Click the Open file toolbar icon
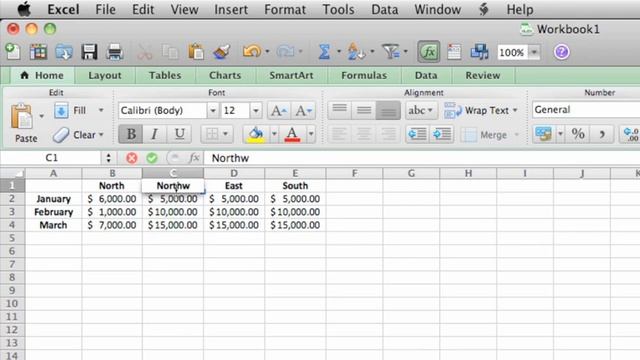Image resolution: width=640 pixels, height=360 pixels. click(x=64, y=52)
